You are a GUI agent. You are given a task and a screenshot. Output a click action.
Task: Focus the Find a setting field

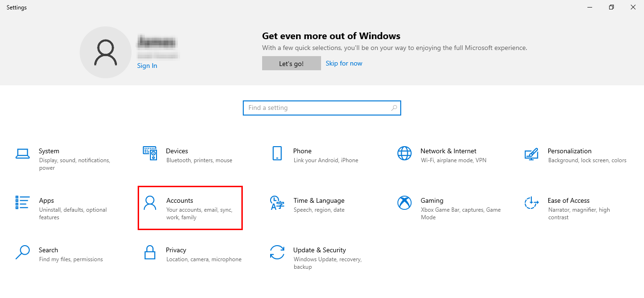[322, 108]
